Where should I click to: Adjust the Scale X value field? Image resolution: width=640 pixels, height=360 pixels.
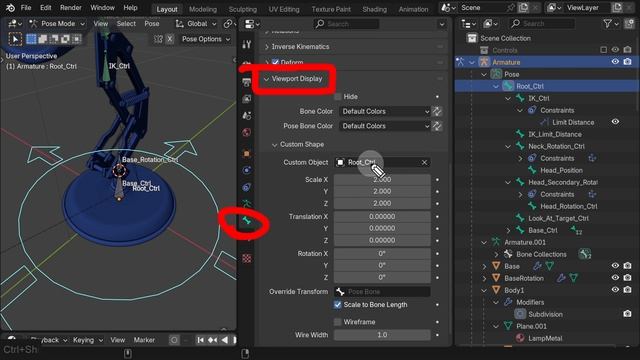[x=382, y=180]
